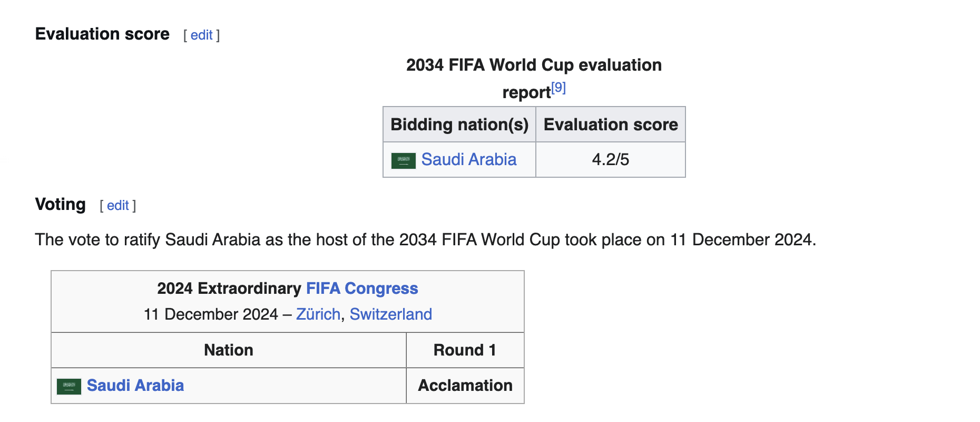Click the Nation column header

(x=229, y=350)
